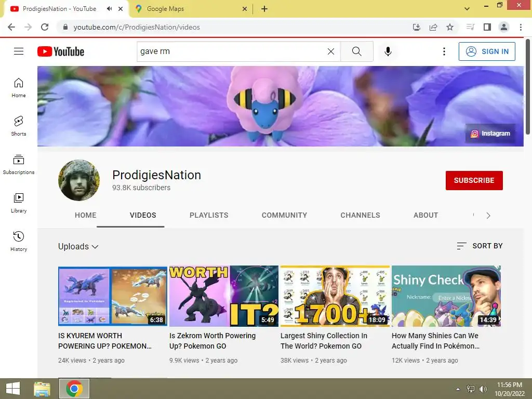Open the COMMUNITY tab
The height and width of the screenshot is (399, 532).
[284, 215]
